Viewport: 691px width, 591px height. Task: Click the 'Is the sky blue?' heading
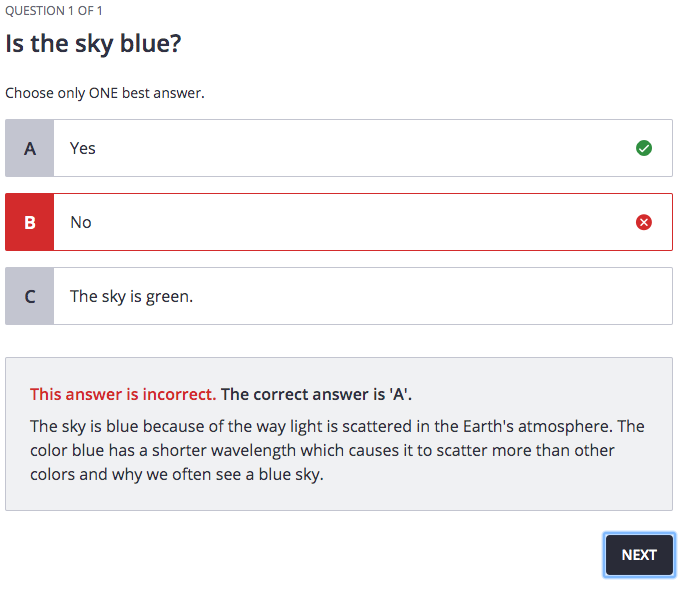93,44
